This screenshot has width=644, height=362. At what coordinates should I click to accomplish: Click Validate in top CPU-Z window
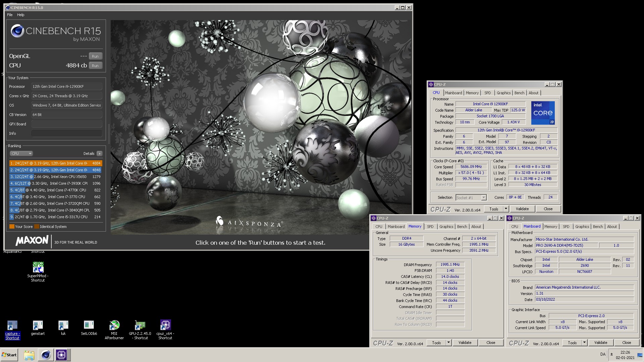(x=522, y=209)
